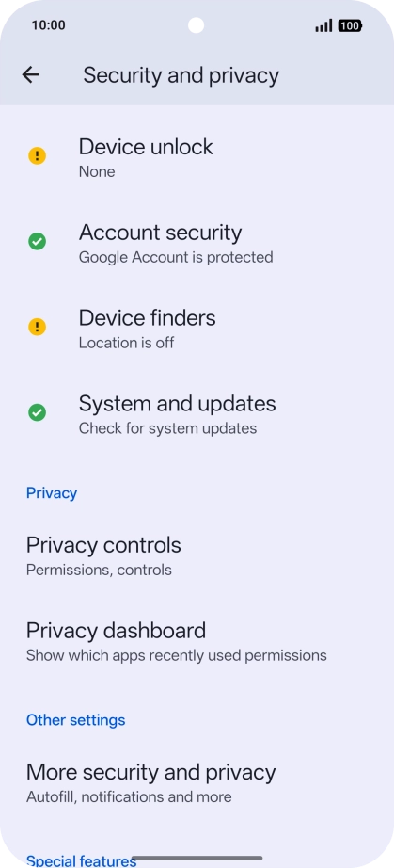Tap the Privacy section header
This screenshot has width=394, height=868.
coord(52,492)
